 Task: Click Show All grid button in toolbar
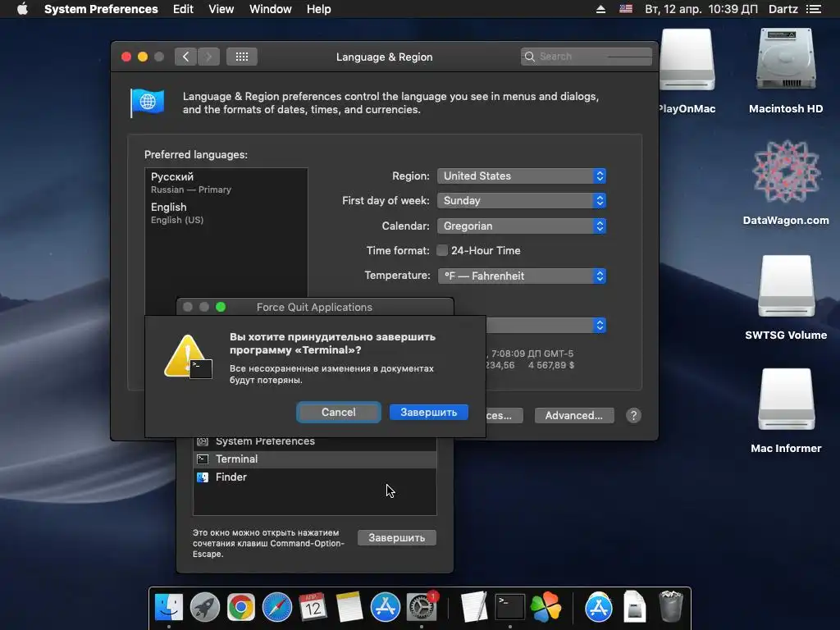tap(242, 57)
